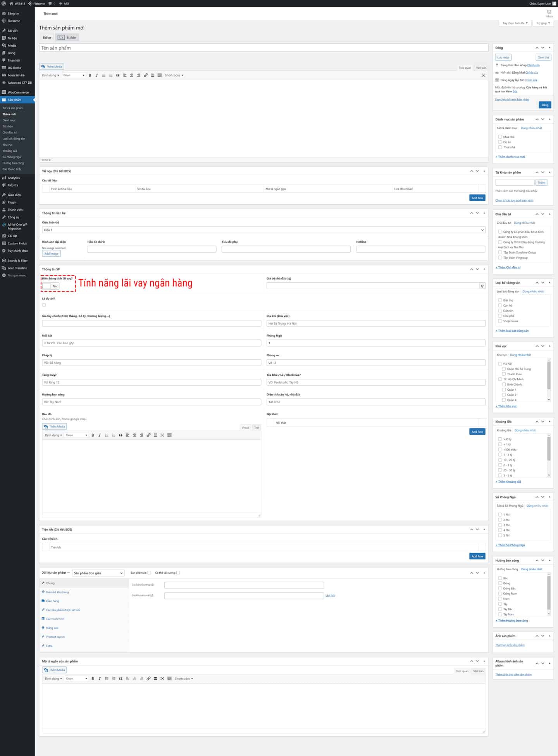The image size is (558, 756).
Task: Click fullscreen icon at right of main editor toolbar
Action: click(x=483, y=75)
